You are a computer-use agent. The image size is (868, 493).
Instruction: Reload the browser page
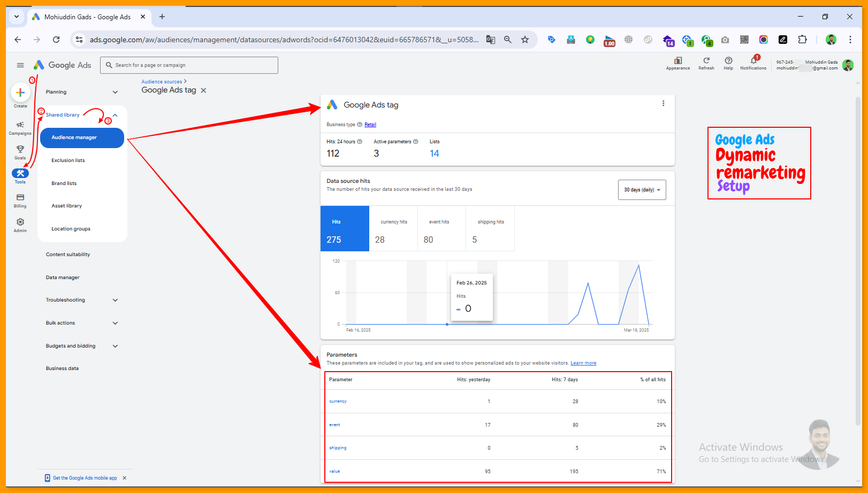[56, 40]
